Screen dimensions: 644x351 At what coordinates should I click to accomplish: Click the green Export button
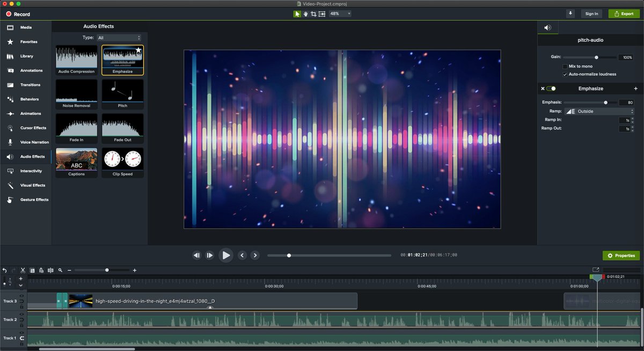click(x=624, y=13)
